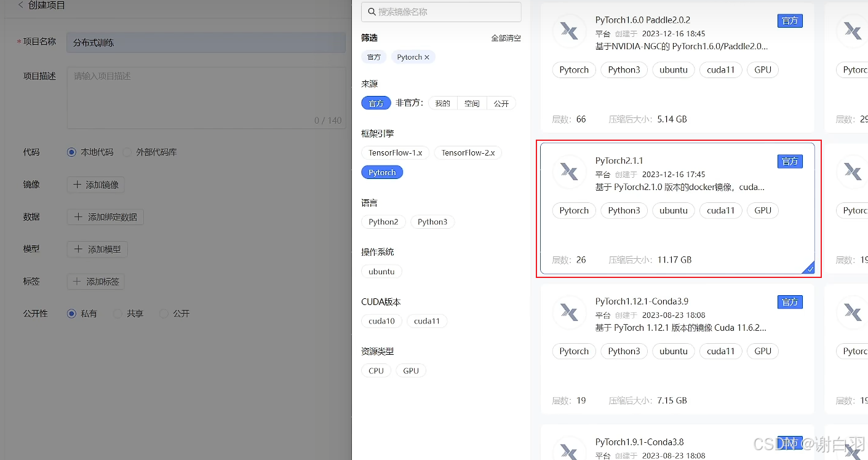
Task: Select the PyTorch1.9.1-Conda3.8 image card
Action: [x=677, y=442]
